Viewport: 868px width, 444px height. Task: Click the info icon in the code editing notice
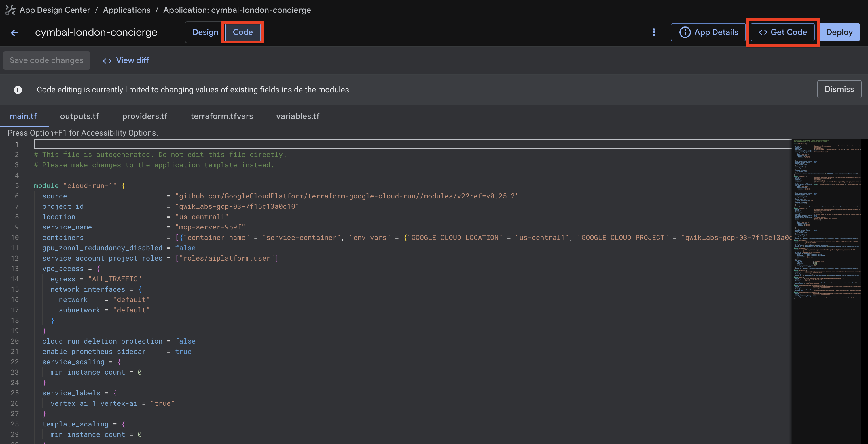click(18, 90)
